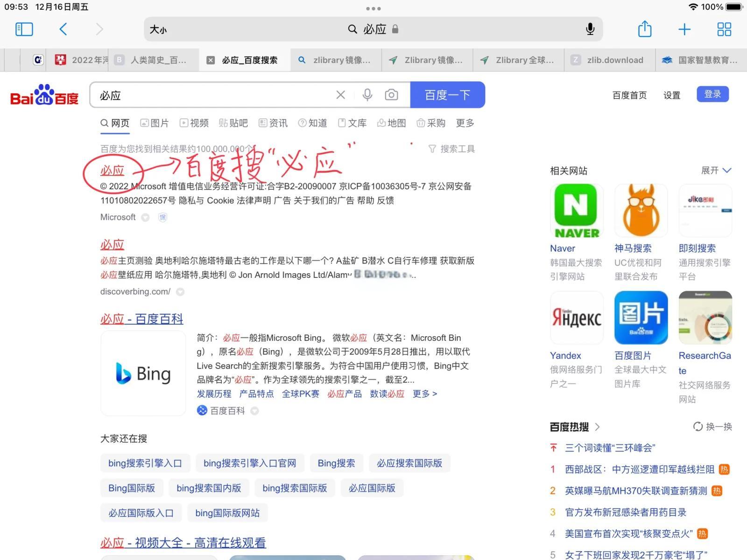Open the 百度图片 site icon

coord(641,318)
